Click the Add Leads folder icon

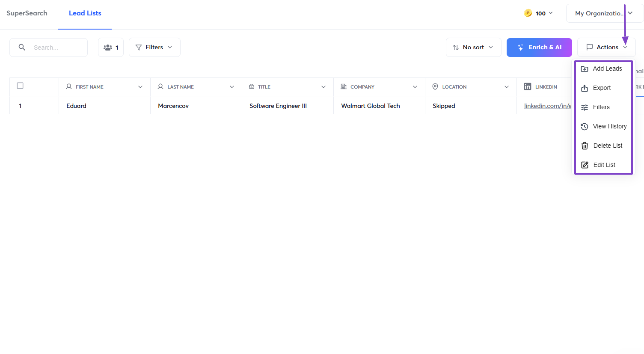[585, 69]
